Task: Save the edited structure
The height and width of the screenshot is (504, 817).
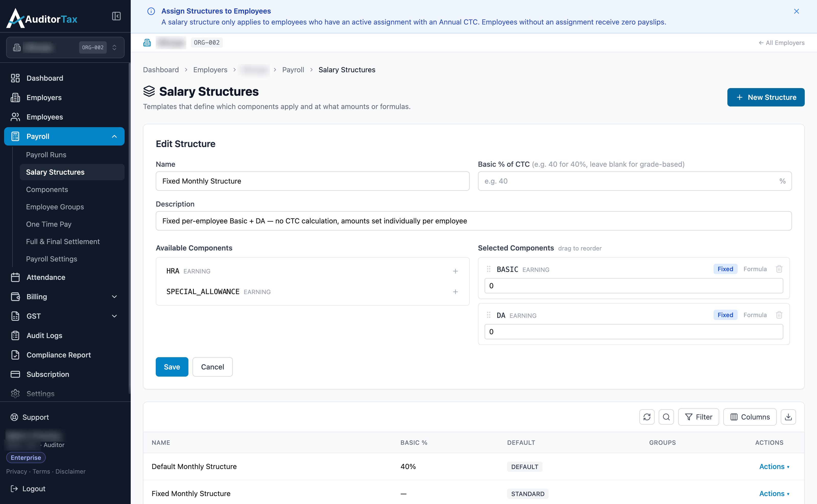Action: pyautogui.click(x=172, y=367)
